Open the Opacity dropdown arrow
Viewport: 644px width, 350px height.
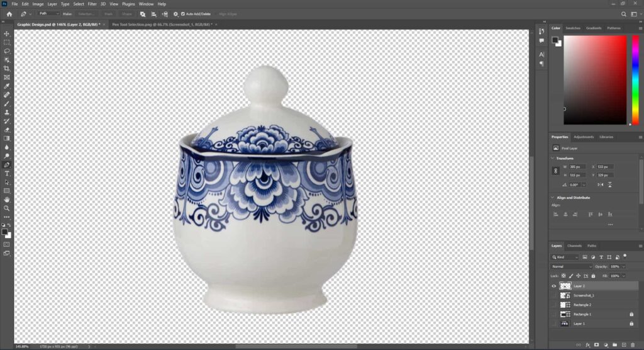(624, 266)
